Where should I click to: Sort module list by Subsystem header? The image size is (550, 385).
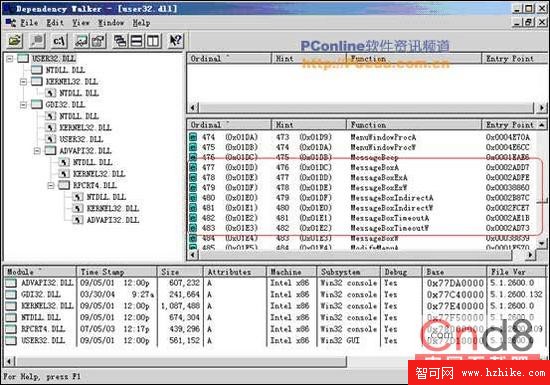point(349,272)
